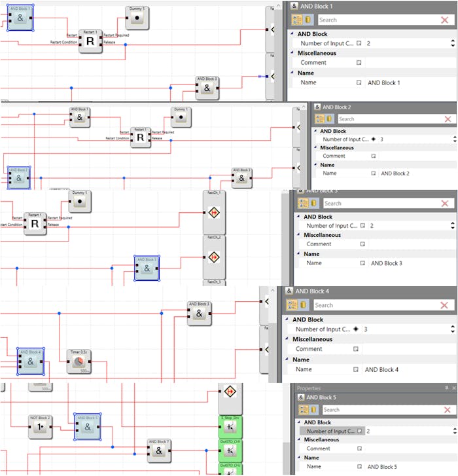This screenshot has height=476, width=458.
Task: Toggle categorized view in AND Block 3 panel
Action: 304,203
